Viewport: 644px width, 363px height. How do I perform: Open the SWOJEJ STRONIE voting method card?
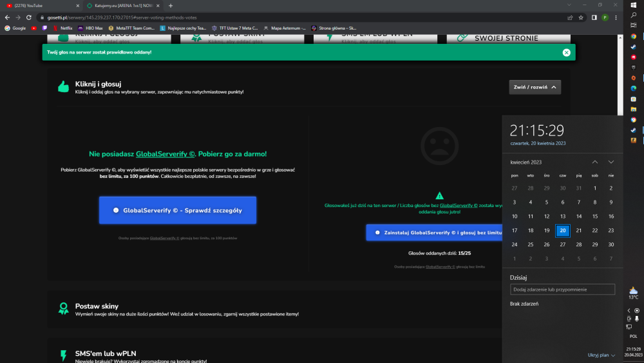(x=509, y=38)
